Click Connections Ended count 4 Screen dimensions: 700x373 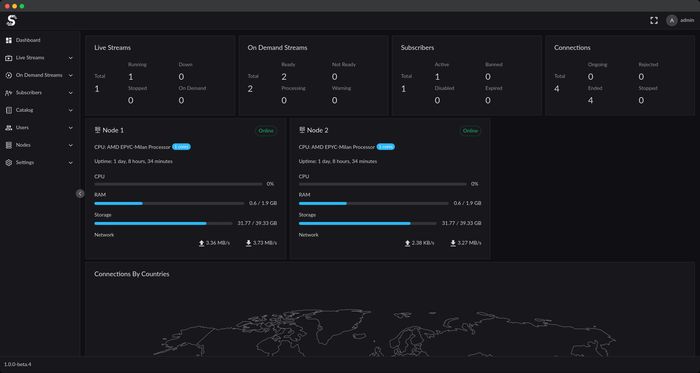click(x=590, y=100)
